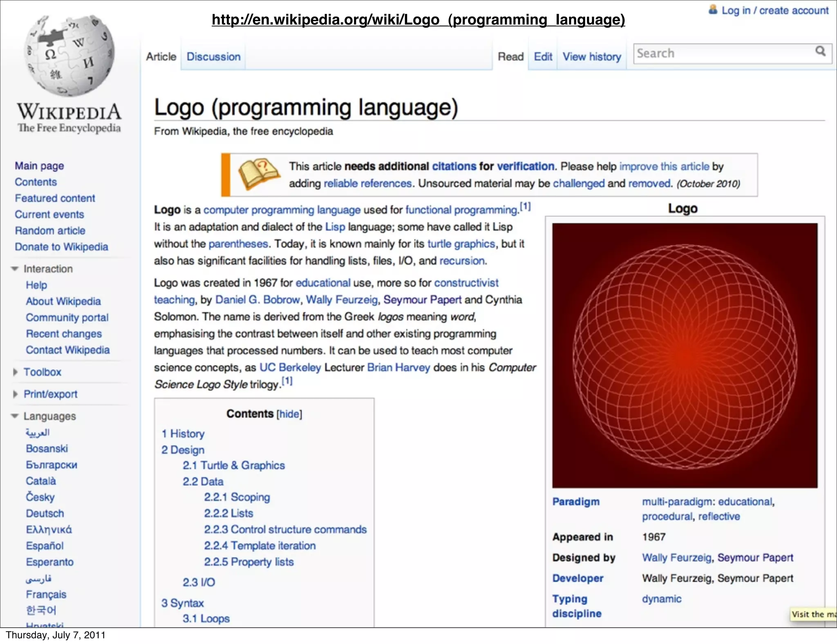837x644 pixels.
Task: Switch to Česky language version
Action: (x=40, y=497)
